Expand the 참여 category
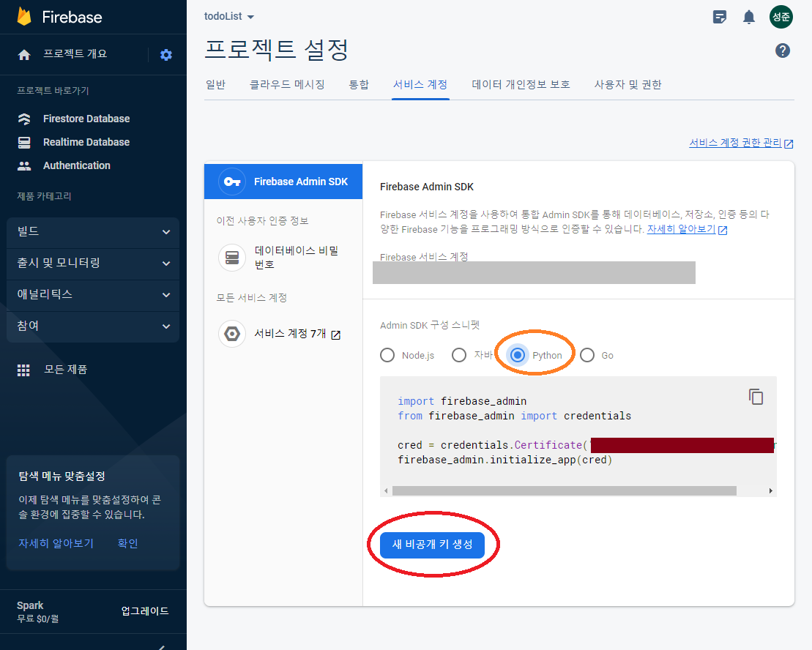The image size is (812, 650). (93, 326)
